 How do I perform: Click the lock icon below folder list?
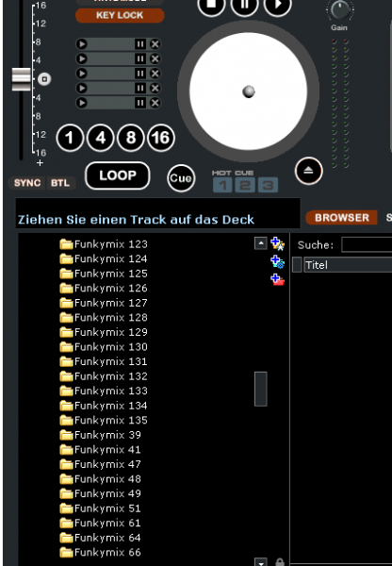coord(280,561)
